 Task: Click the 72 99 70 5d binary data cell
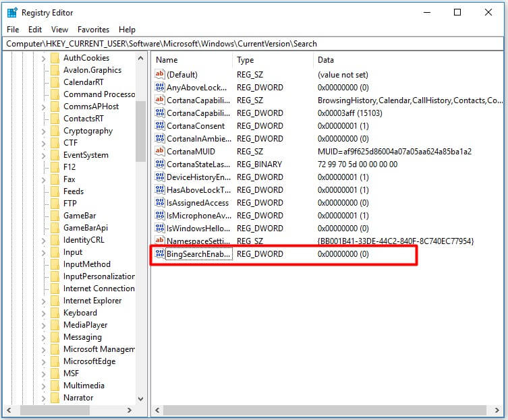(x=358, y=164)
